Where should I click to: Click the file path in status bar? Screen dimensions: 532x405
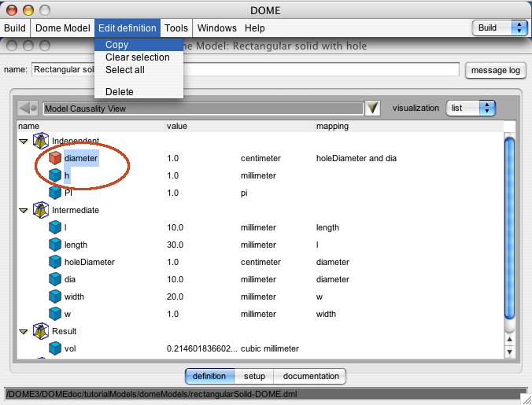point(152,394)
